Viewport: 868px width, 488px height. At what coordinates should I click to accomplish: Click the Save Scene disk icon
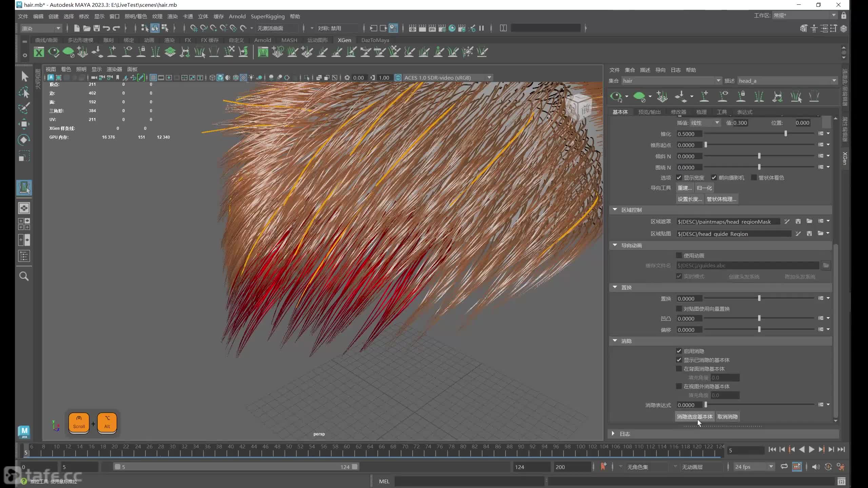click(x=97, y=28)
